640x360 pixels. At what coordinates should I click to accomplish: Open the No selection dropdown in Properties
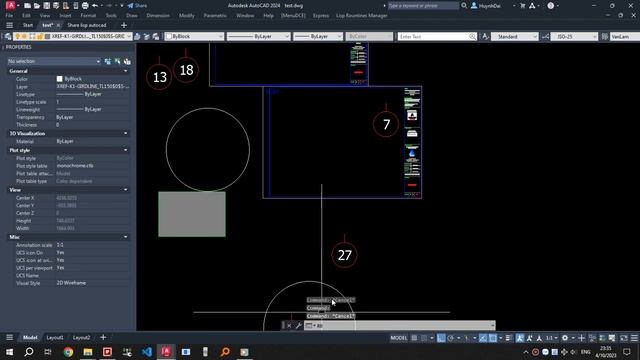pyautogui.click(x=54, y=61)
